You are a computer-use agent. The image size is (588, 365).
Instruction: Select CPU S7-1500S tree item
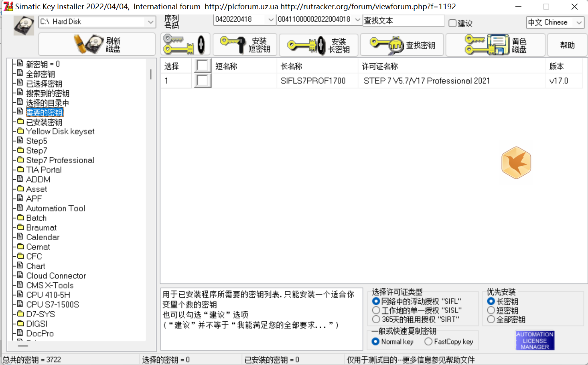(x=53, y=304)
